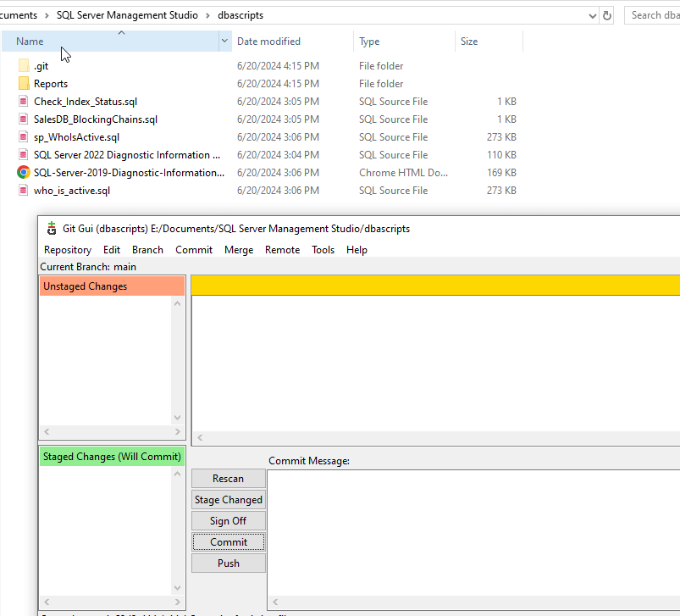Click the Search dbascripts box

652,15
